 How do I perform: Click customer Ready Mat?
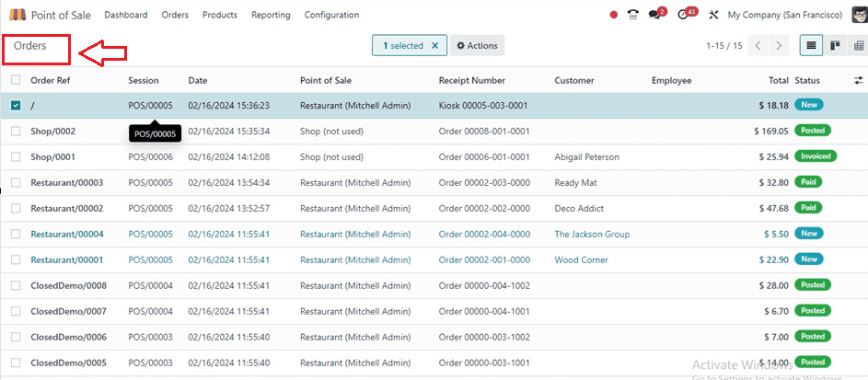(575, 182)
